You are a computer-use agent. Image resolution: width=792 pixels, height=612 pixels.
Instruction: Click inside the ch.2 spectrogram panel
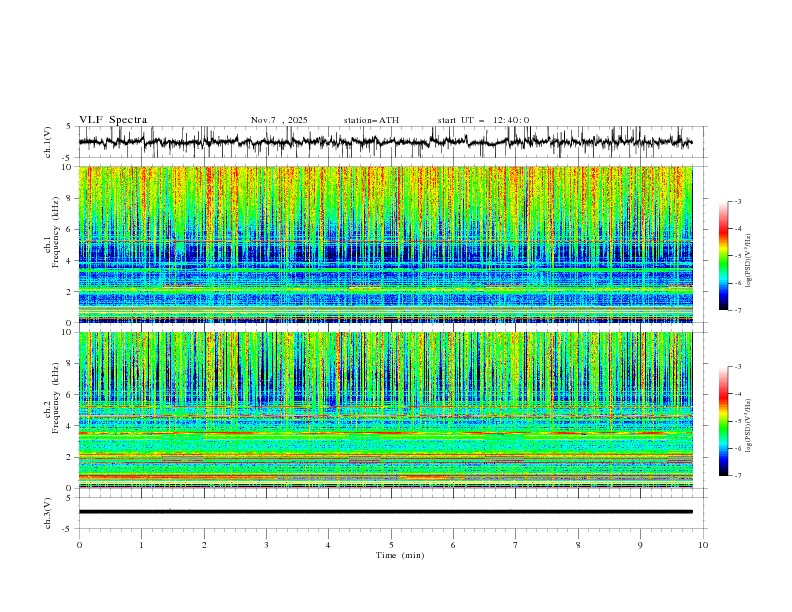[x=385, y=410]
